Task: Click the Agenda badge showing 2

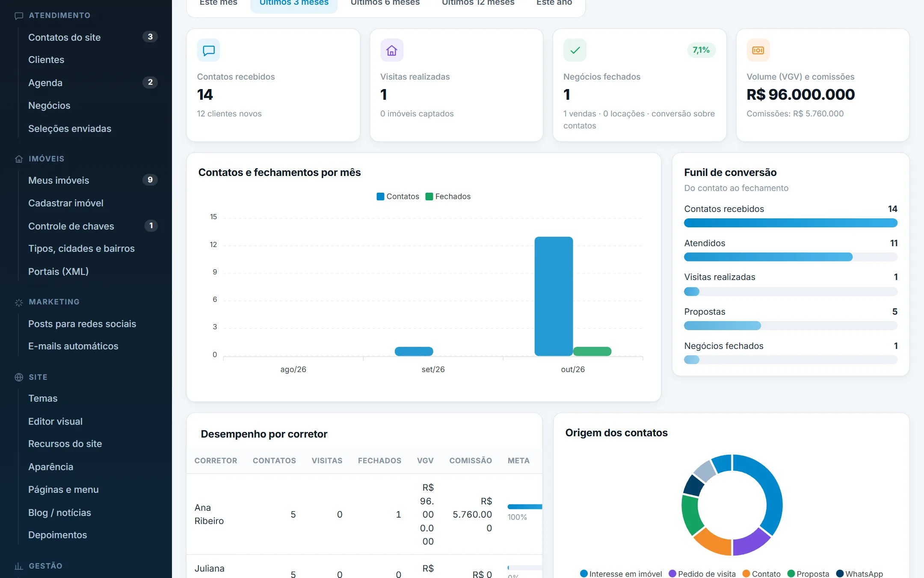Action: (x=150, y=82)
